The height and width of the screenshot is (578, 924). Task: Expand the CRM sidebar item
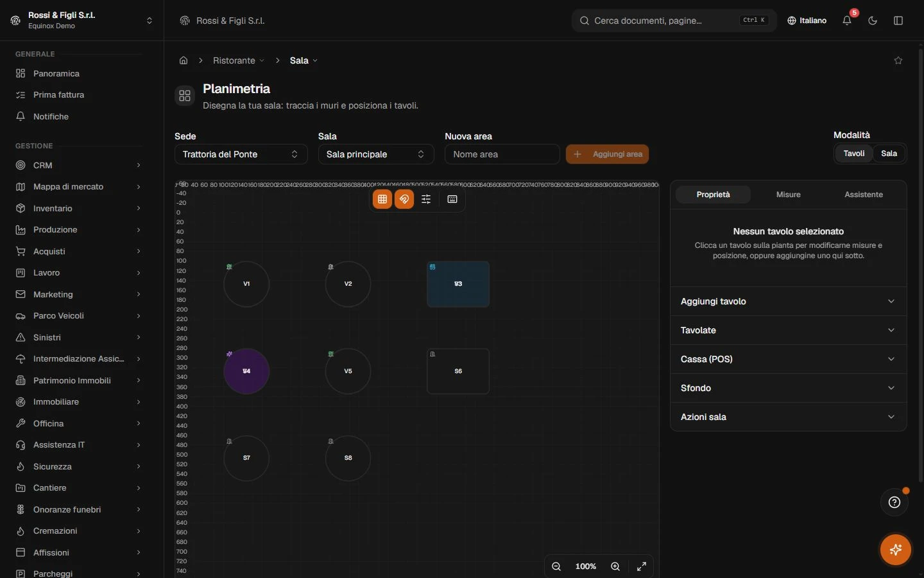(78, 165)
